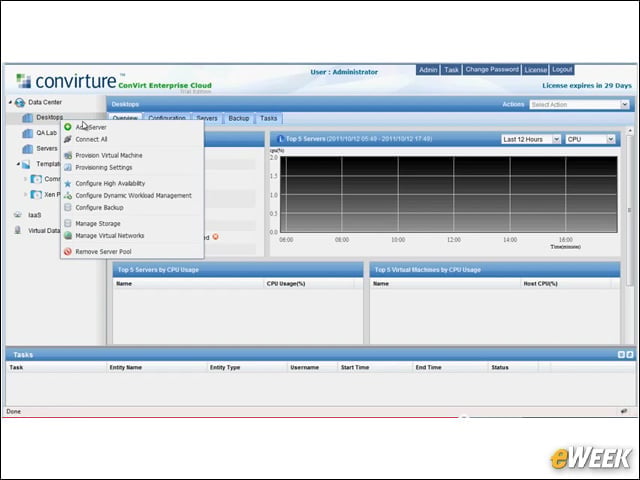Click the Common template group icon
This screenshot has width=640, height=480.
36,179
